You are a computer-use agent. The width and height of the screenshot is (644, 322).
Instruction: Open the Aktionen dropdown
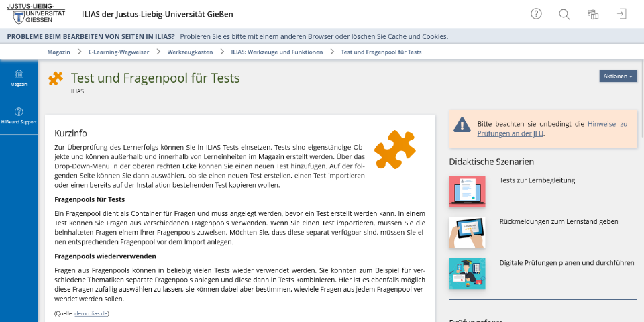(618, 76)
